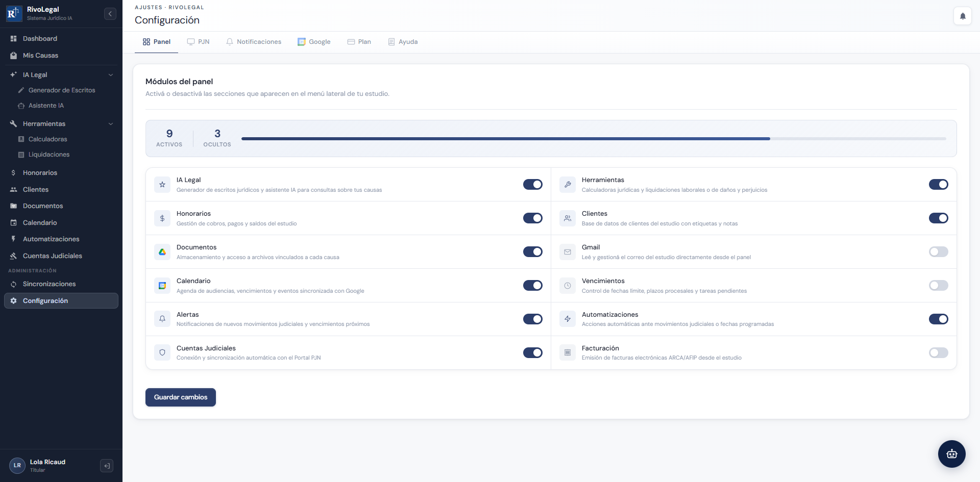The image size is (980, 482).
Task: Click the Mis Causas briefcase icon
Action: point(14,56)
